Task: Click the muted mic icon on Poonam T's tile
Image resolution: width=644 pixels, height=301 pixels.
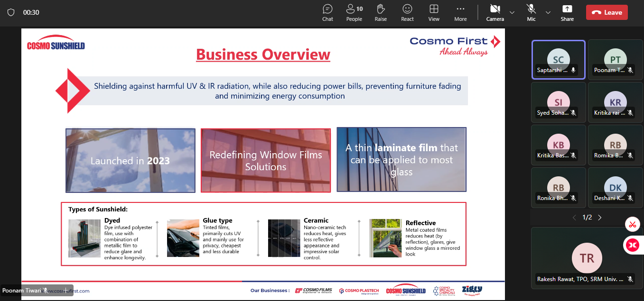Action: (x=630, y=70)
